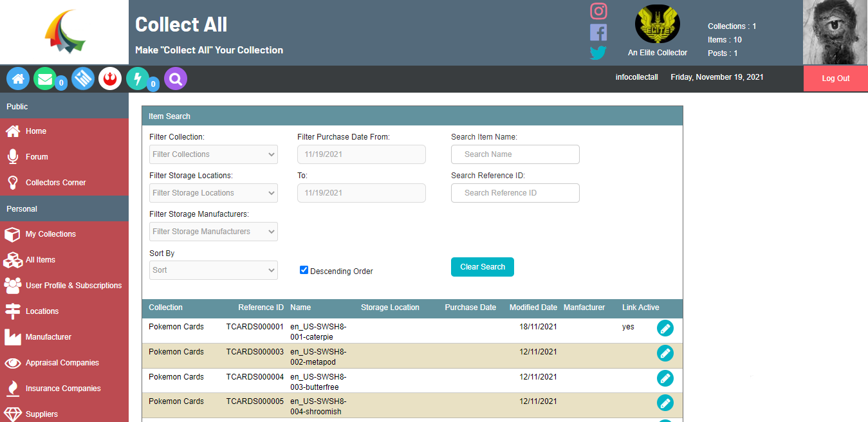Open the Instagram social icon
This screenshot has height=422, width=868.
[x=598, y=11]
